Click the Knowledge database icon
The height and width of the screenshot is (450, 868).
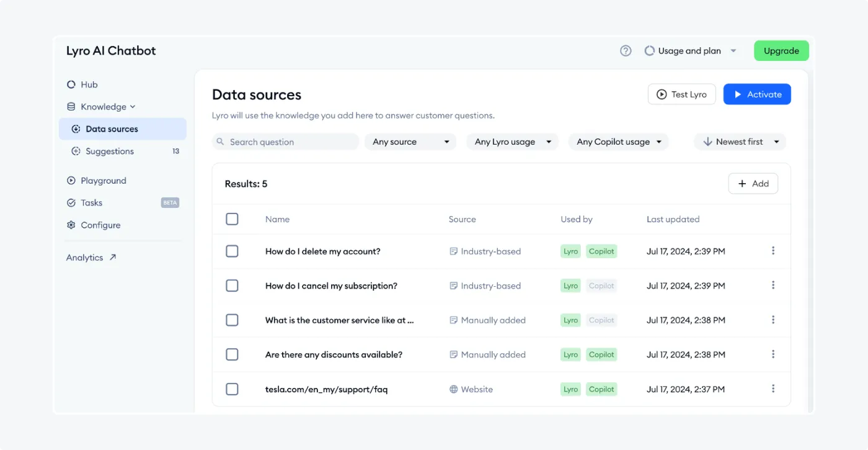(x=71, y=107)
